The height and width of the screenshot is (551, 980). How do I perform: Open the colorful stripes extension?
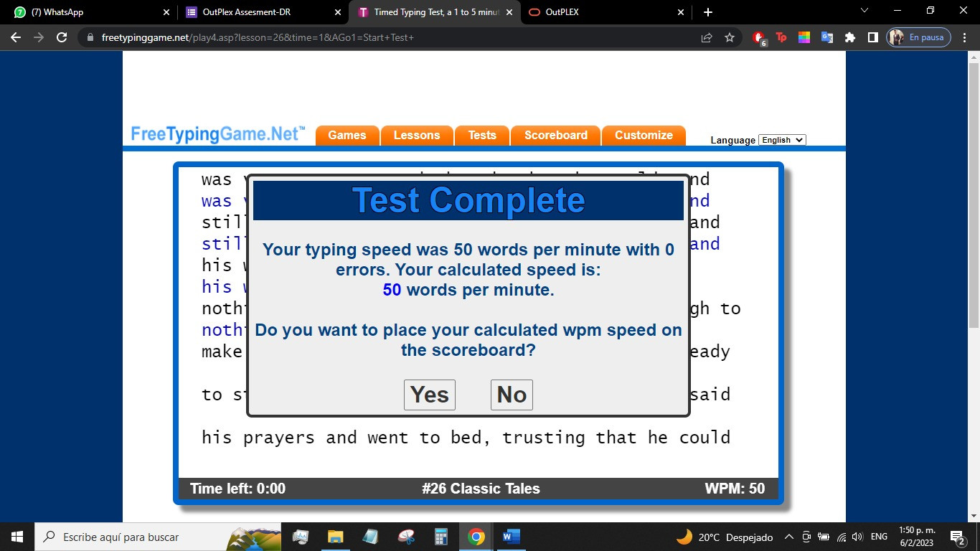coord(804,37)
